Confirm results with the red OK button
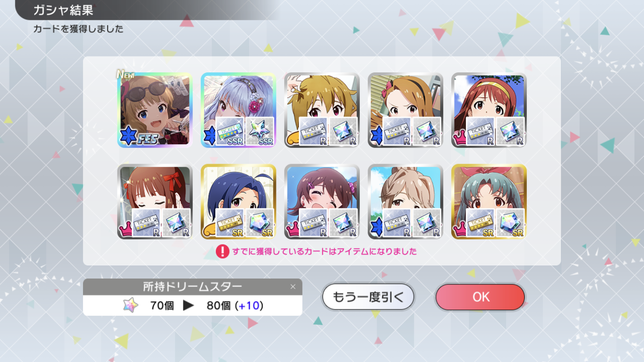This screenshot has width=644, height=362. coord(480,297)
